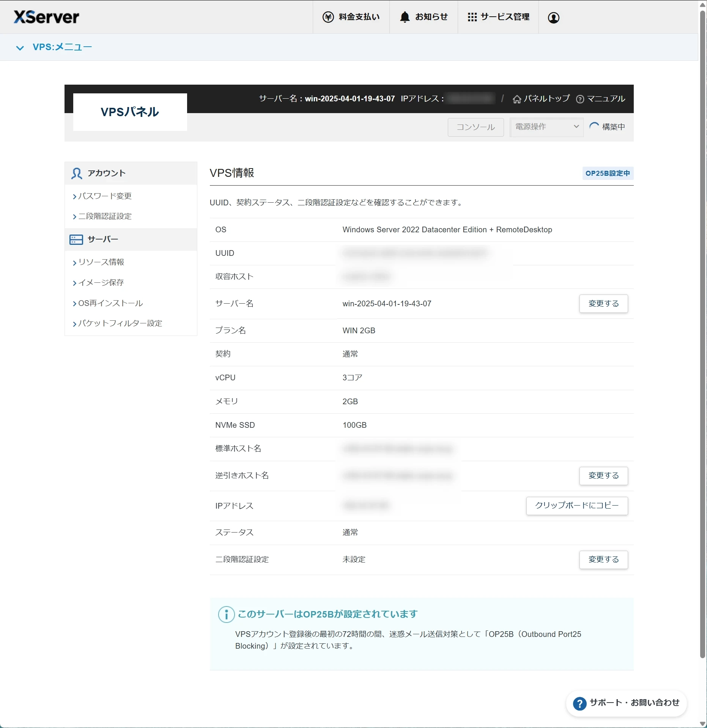Screen dimensions: 707x728
Task: Click the VPSパネル title box
Action: pyautogui.click(x=130, y=112)
